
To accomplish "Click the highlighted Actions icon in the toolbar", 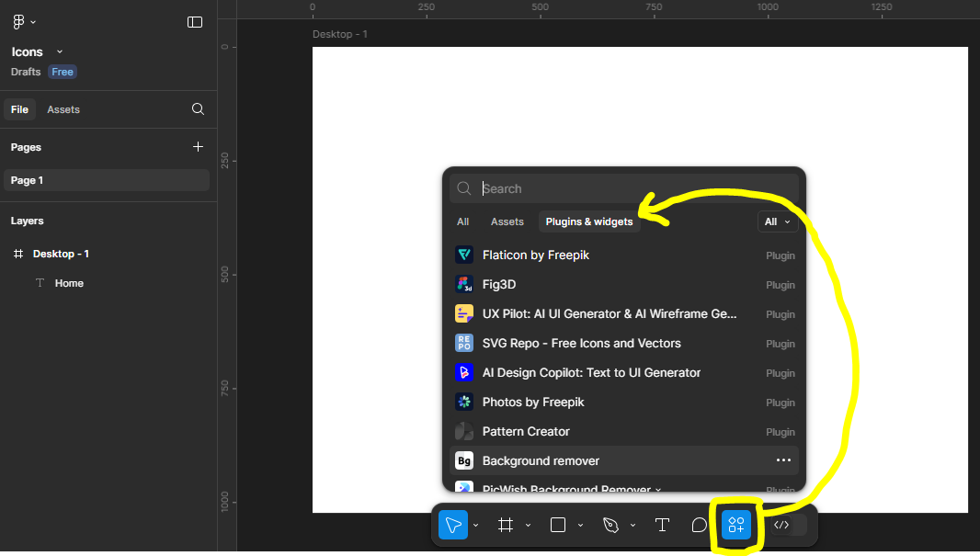I will click(x=735, y=525).
